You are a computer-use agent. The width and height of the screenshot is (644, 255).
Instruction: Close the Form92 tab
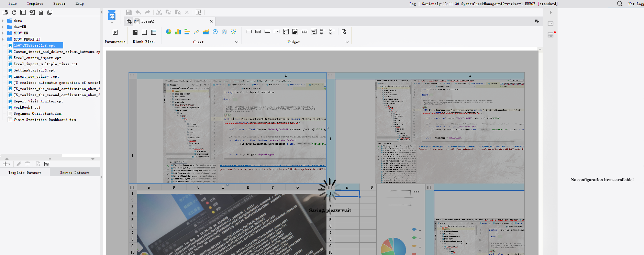pyautogui.click(x=211, y=21)
